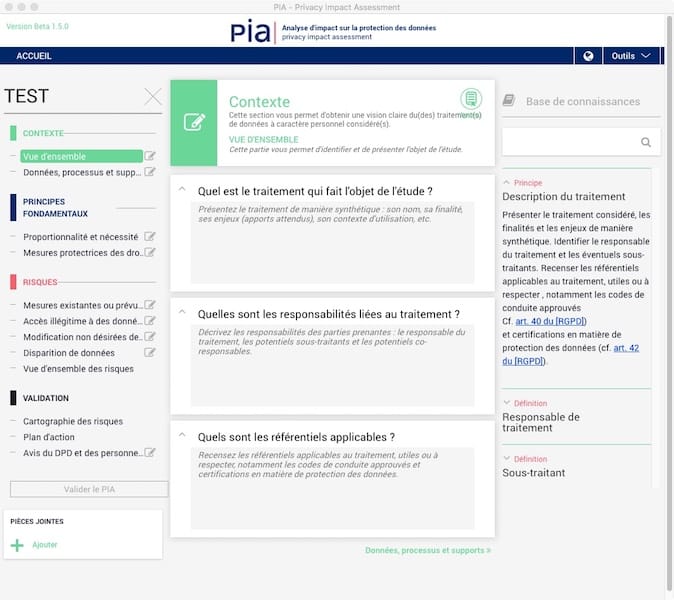Screen dimensions: 674x600
Task: Click the VUE D'ENSEMBLE heading in Contexte
Action: [x=263, y=139]
